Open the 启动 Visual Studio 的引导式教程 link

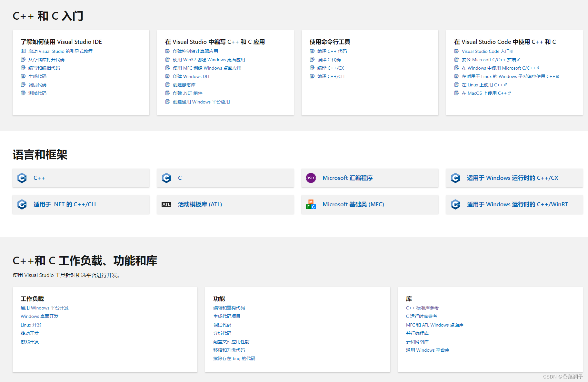coord(61,51)
